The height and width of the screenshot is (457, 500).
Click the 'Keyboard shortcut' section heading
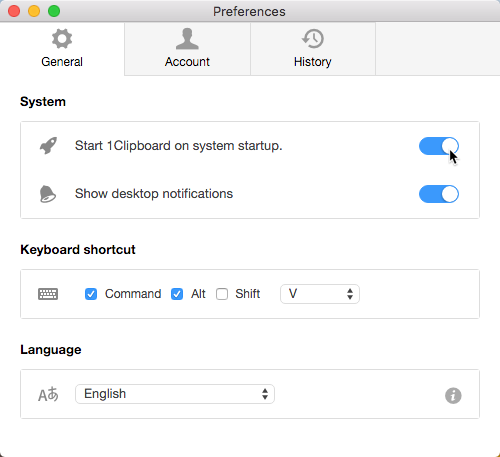click(x=78, y=250)
